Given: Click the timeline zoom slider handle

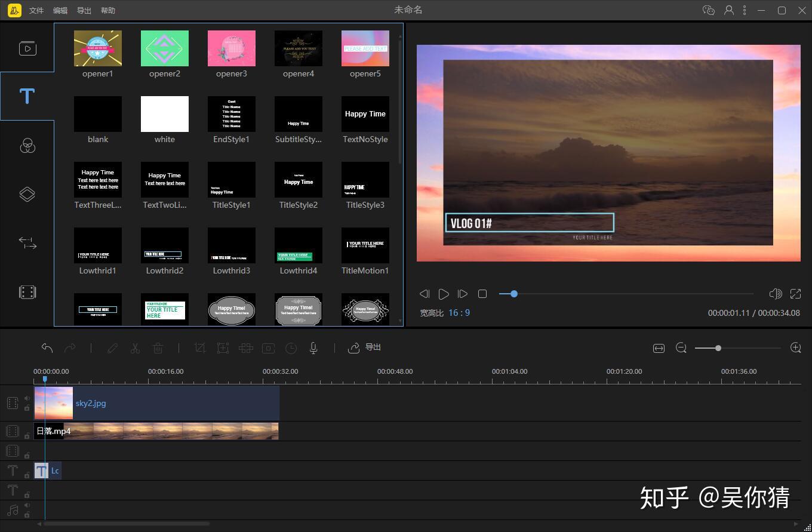Looking at the screenshot, I should click(718, 348).
